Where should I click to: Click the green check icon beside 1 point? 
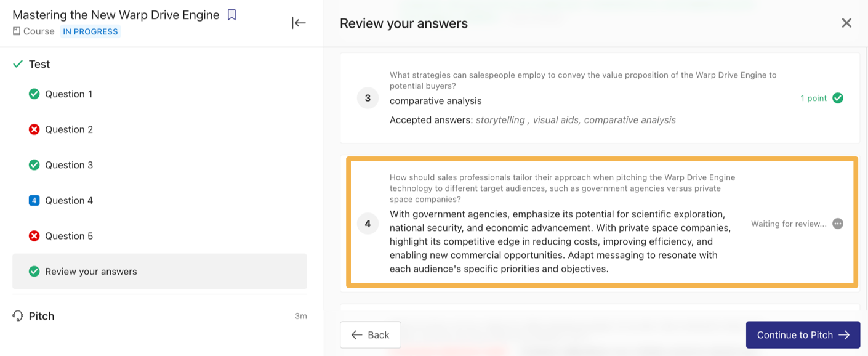(x=838, y=98)
